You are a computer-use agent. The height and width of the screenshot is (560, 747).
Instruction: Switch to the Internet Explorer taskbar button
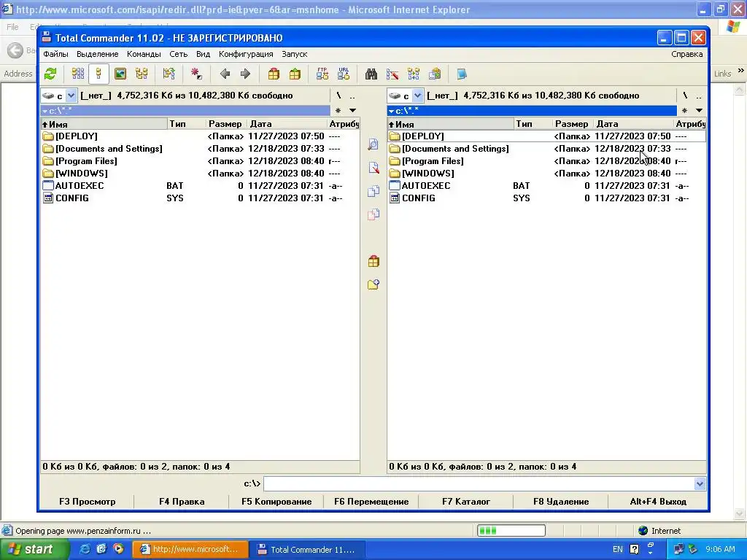pos(190,550)
